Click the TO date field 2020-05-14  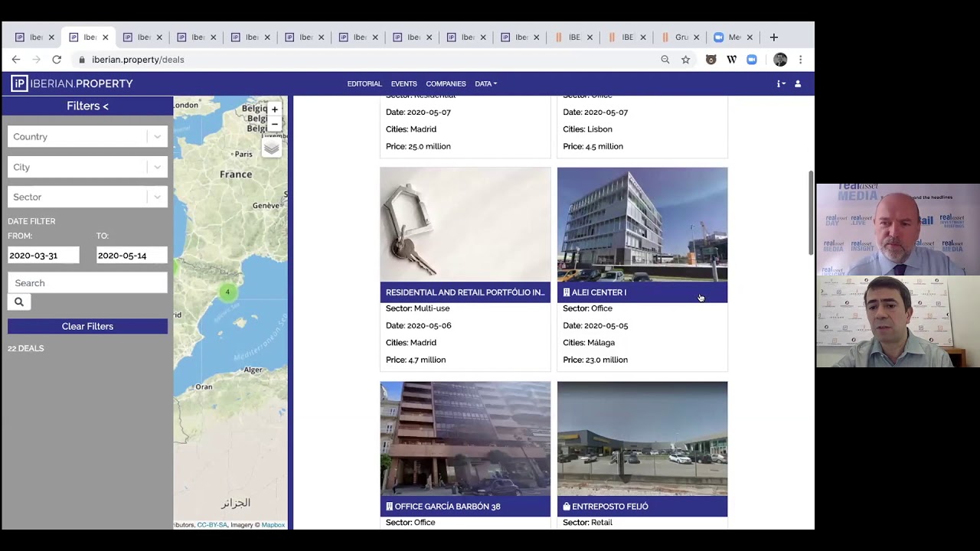click(132, 256)
